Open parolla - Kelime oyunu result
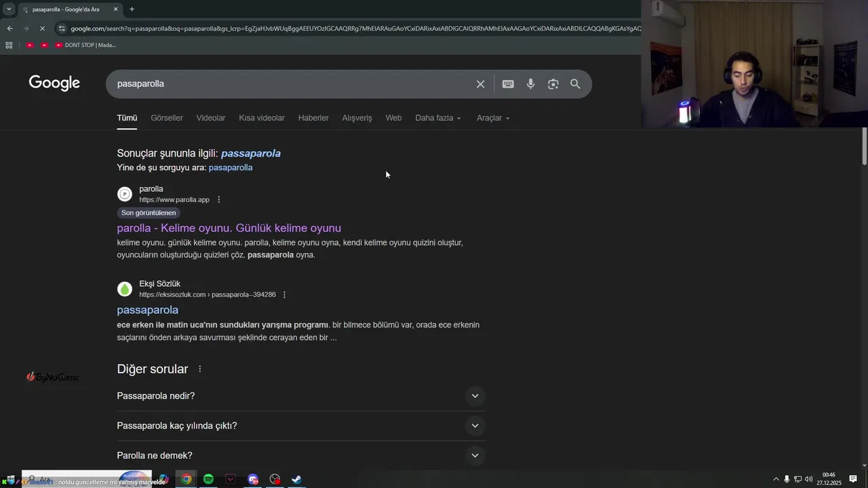 [x=229, y=228]
